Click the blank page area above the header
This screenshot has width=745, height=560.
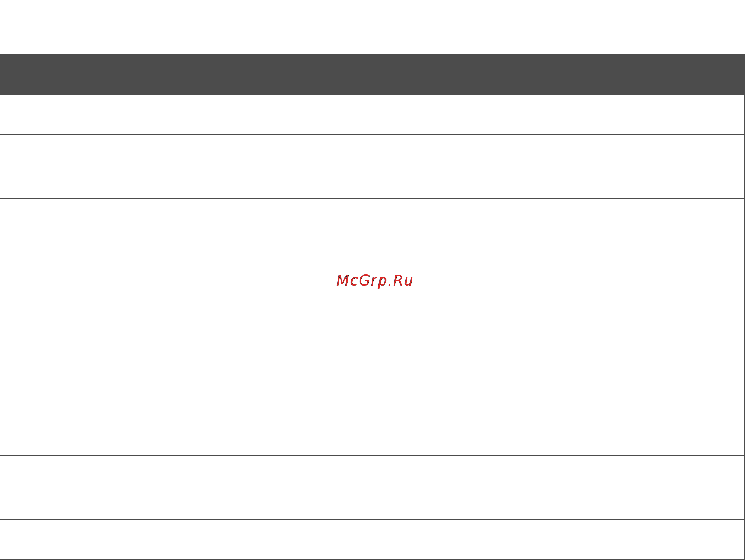[372, 27]
